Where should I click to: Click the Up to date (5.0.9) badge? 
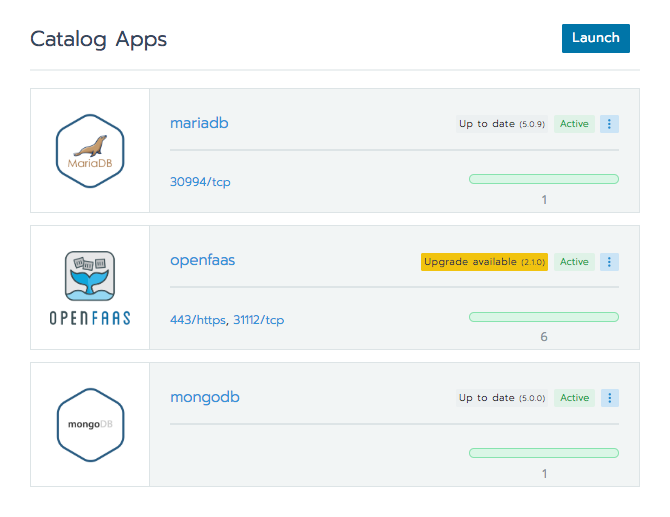pos(502,124)
